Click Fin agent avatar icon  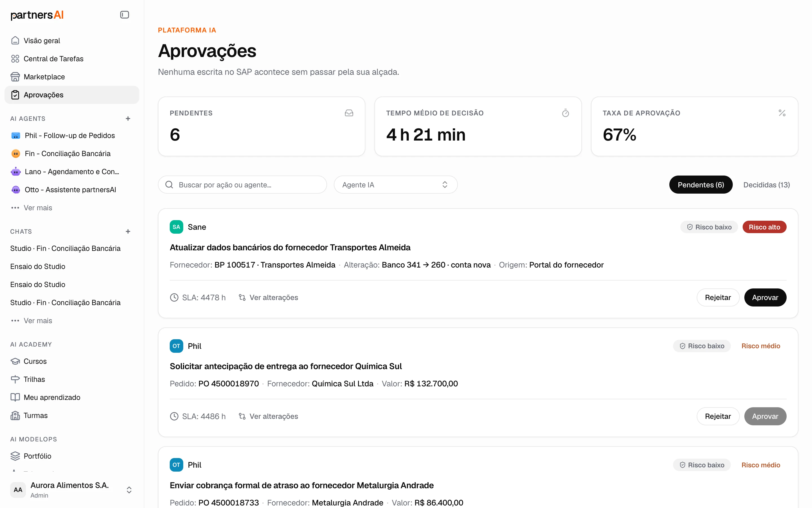[x=16, y=154]
